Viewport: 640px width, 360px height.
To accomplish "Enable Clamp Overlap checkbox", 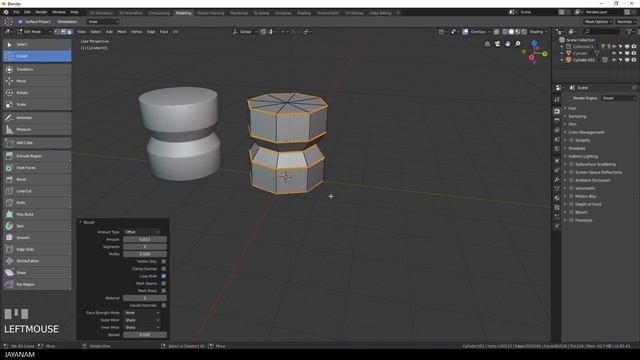I will click(164, 269).
